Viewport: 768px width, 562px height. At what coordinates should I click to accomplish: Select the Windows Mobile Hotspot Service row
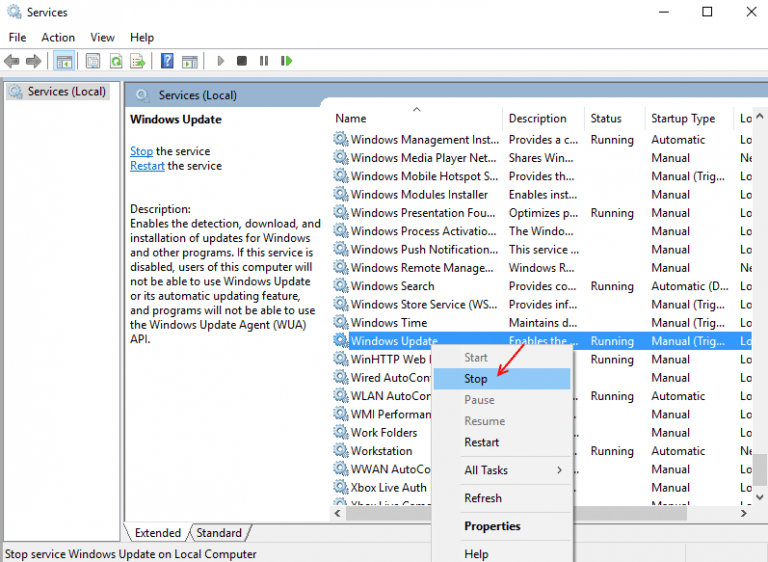pyautogui.click(x=541, y=176)
